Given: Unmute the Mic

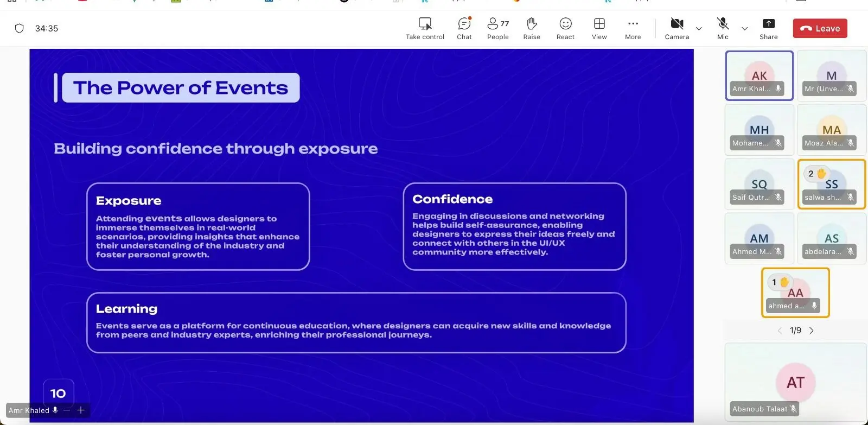Looking at the screenshot, I should [723, 24].
